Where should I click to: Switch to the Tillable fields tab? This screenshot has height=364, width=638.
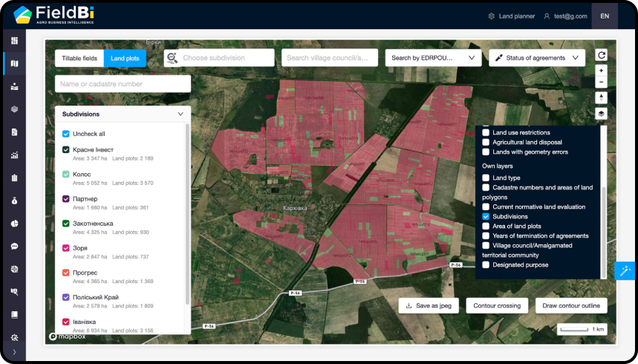79,58
